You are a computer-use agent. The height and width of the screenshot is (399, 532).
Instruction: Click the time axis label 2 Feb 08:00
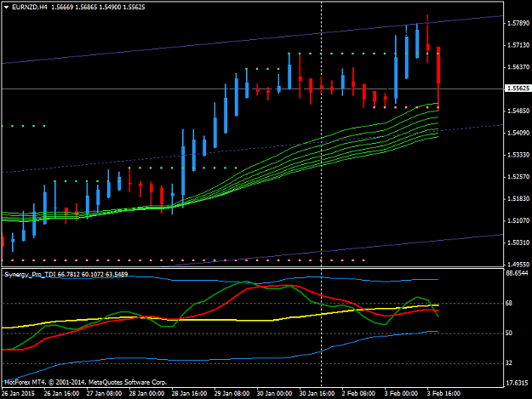pyautogui.click(x=358, y=394)
